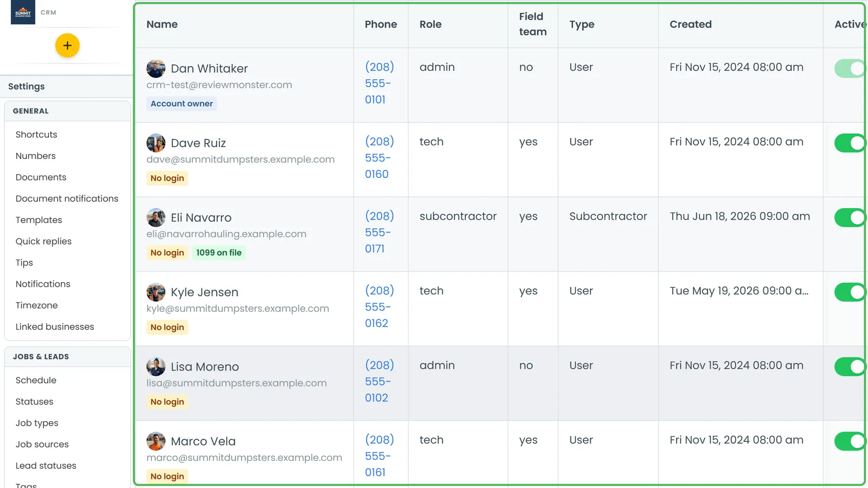
Task: Dial Lisa Moreno's number (208) 555-0102
Action: click(379, 382)
